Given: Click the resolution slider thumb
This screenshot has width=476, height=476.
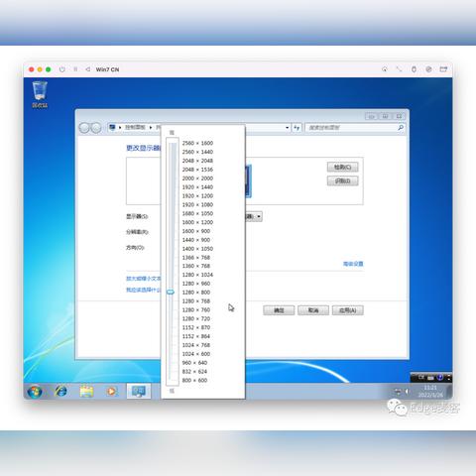Looking at the screenshot, I should coord(171,293).
